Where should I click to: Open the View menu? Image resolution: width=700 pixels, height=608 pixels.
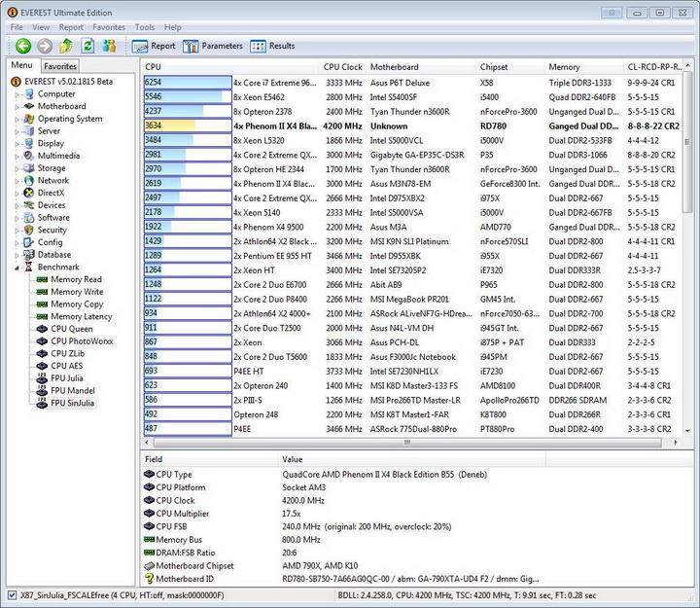click(x=41, y=27)
